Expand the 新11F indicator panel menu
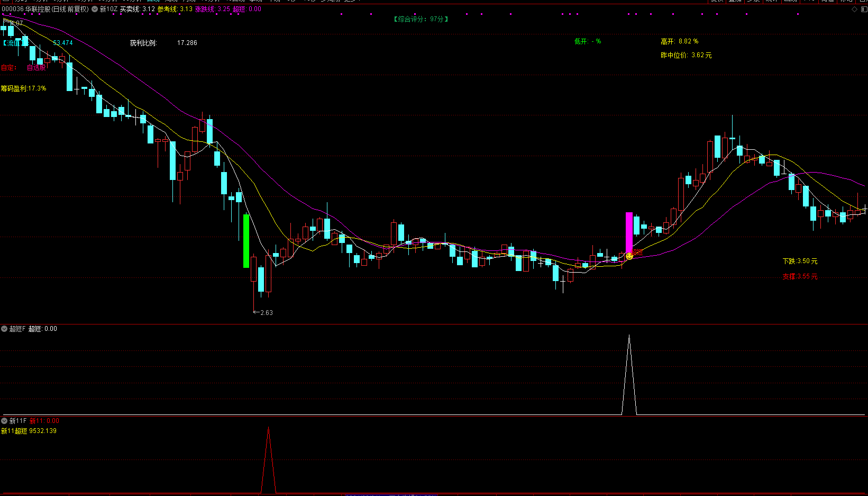The width and height of the screenshot is (868, 496). point(4,421)
